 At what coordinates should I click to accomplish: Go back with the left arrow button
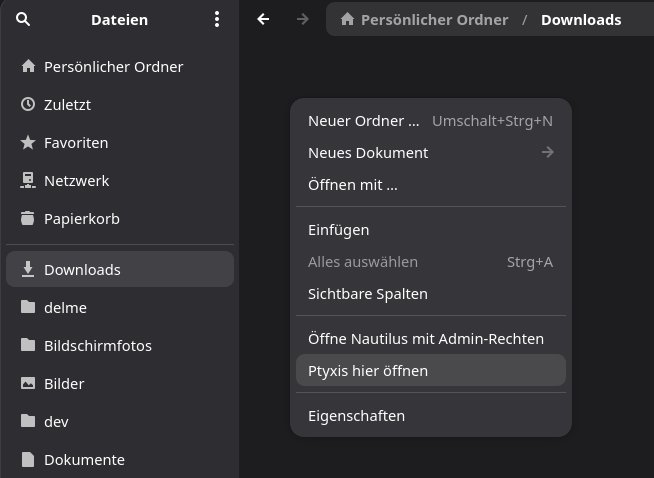point(263,19)
